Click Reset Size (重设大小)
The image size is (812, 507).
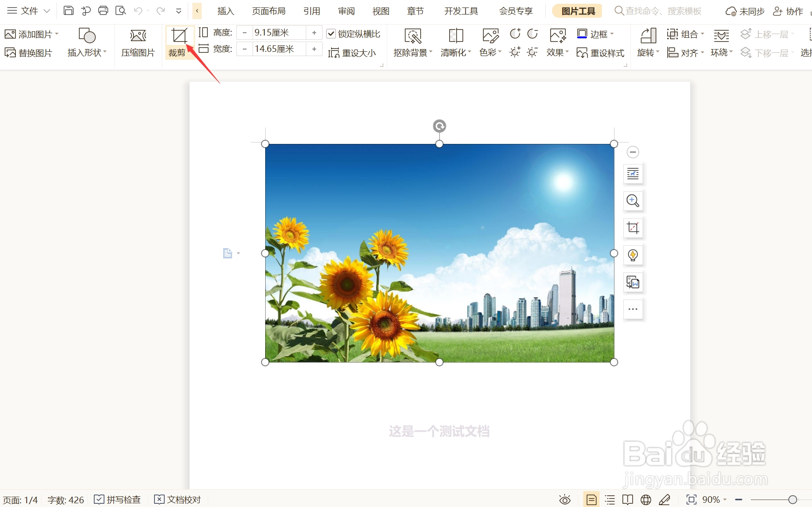coord(352,53)
